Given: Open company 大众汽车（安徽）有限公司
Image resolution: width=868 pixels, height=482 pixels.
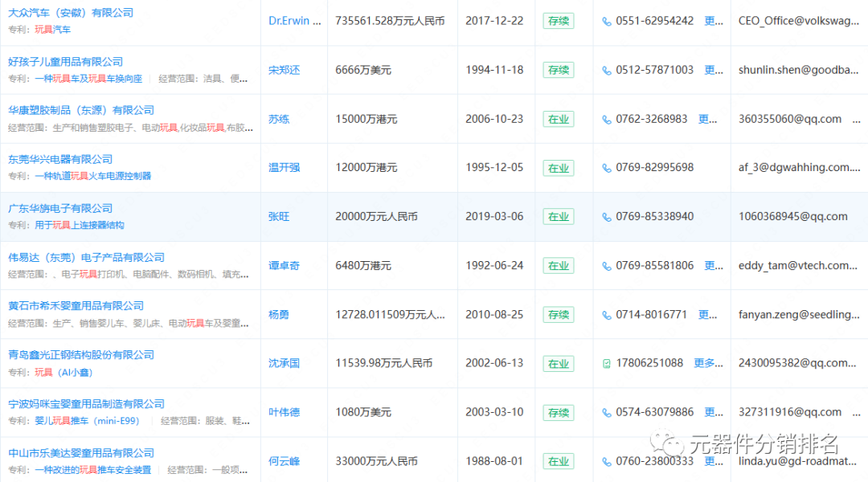Looking at the screenshot, I should tap(70, 13).
